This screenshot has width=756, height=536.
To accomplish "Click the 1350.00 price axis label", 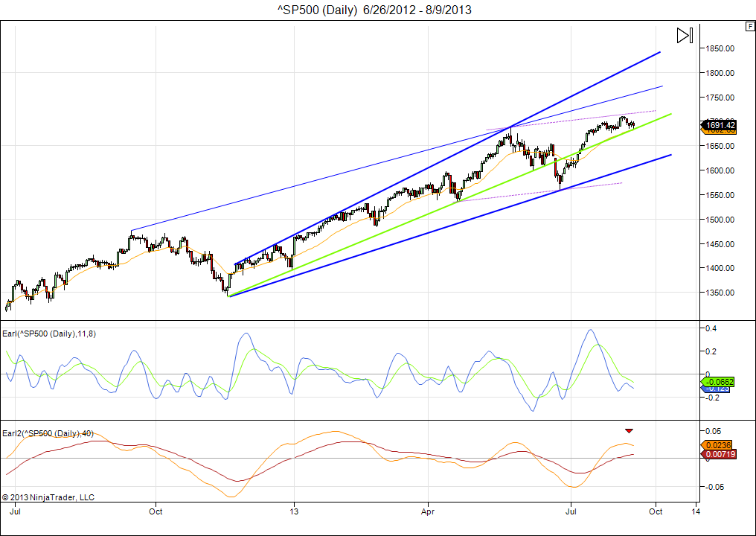I will tap(720, 293).
